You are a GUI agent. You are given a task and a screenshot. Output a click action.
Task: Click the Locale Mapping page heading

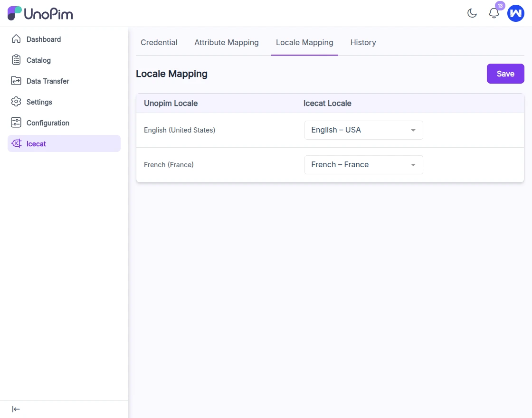pyautogui.click(x=171, y=74)
